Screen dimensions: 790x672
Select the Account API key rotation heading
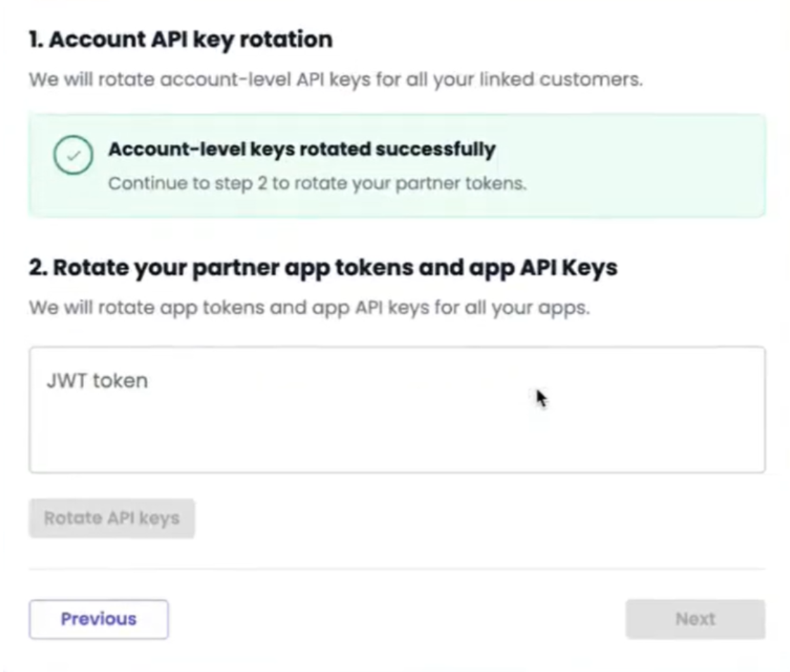click(x=181, y=40)
